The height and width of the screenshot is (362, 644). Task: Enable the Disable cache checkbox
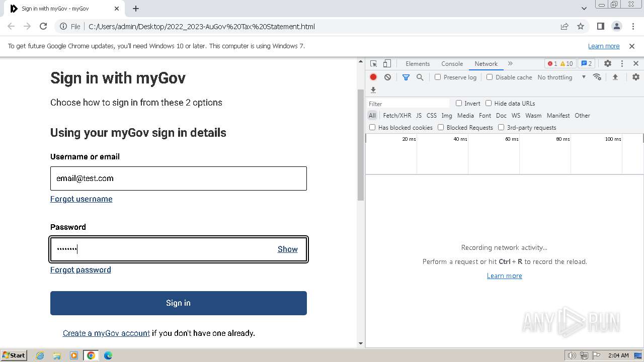point(490,77)
